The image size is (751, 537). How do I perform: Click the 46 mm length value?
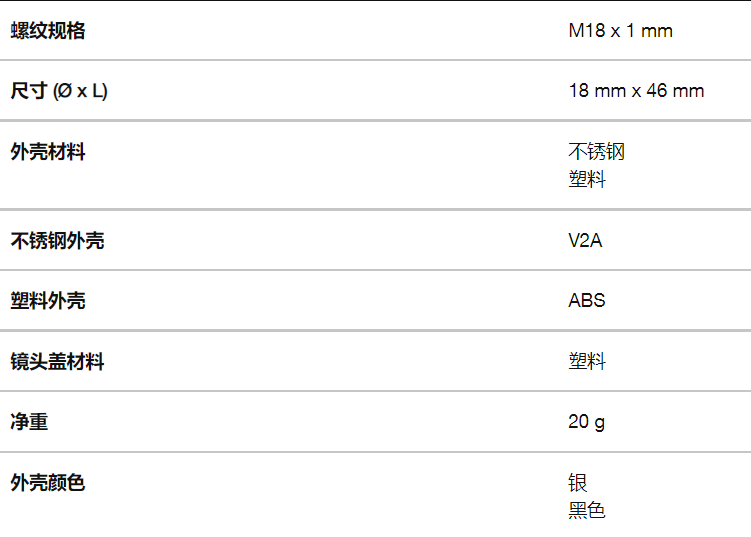pyautogui.click(x=675, y=91)
